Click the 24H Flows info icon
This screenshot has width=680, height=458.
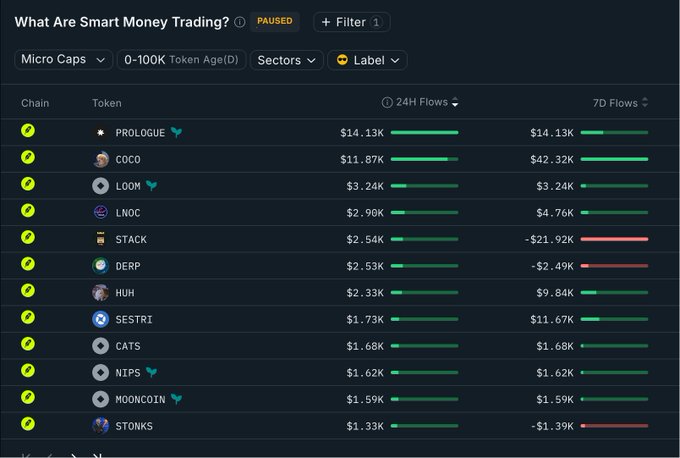pyautogui.click(x=387, y=102)
